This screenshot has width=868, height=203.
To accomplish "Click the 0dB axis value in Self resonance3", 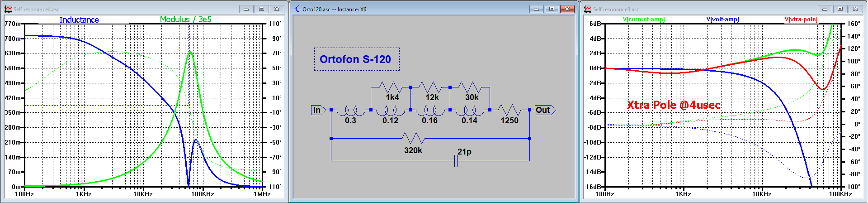I will (x=595, y=68).
